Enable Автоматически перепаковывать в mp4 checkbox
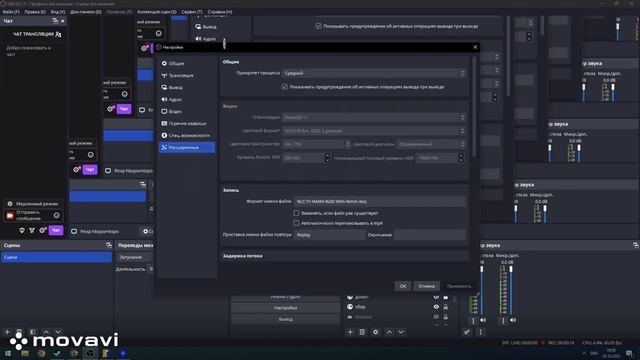This screenshot has height=360, width=640. (296, 223)
